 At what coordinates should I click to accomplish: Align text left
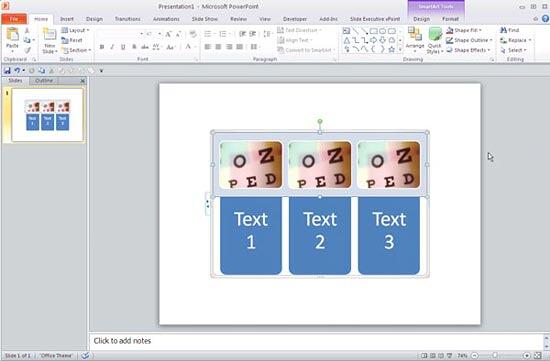pyautogui.click(x=208, y=47)
